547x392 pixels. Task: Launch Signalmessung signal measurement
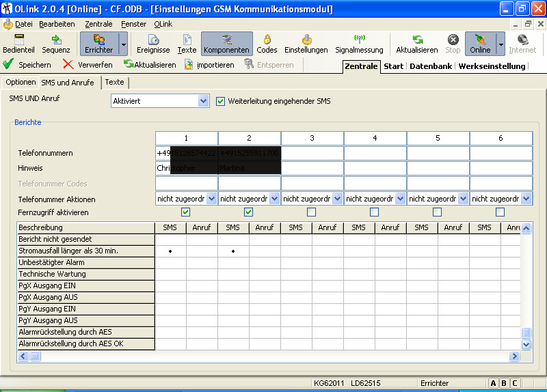click(x=359, y=44)
